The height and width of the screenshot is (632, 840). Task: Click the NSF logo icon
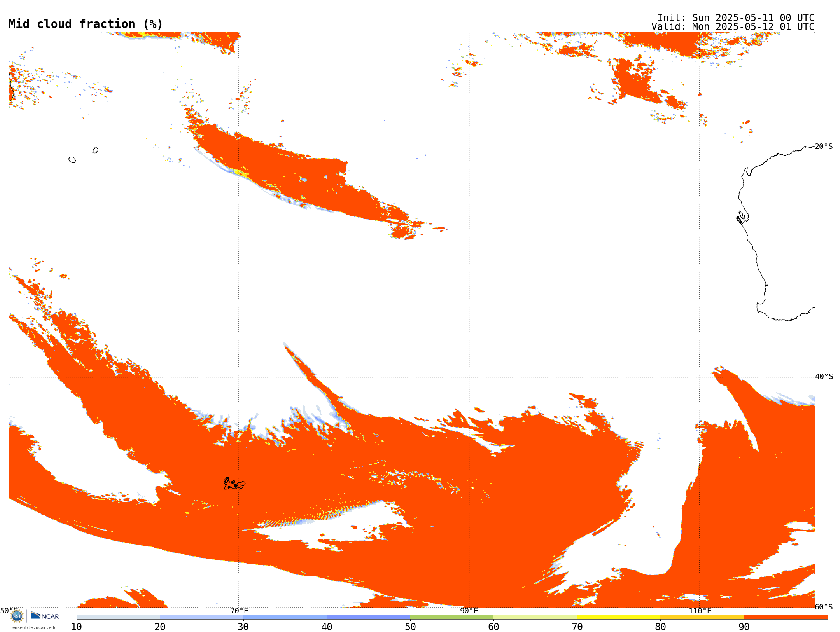tap(17, 616)
